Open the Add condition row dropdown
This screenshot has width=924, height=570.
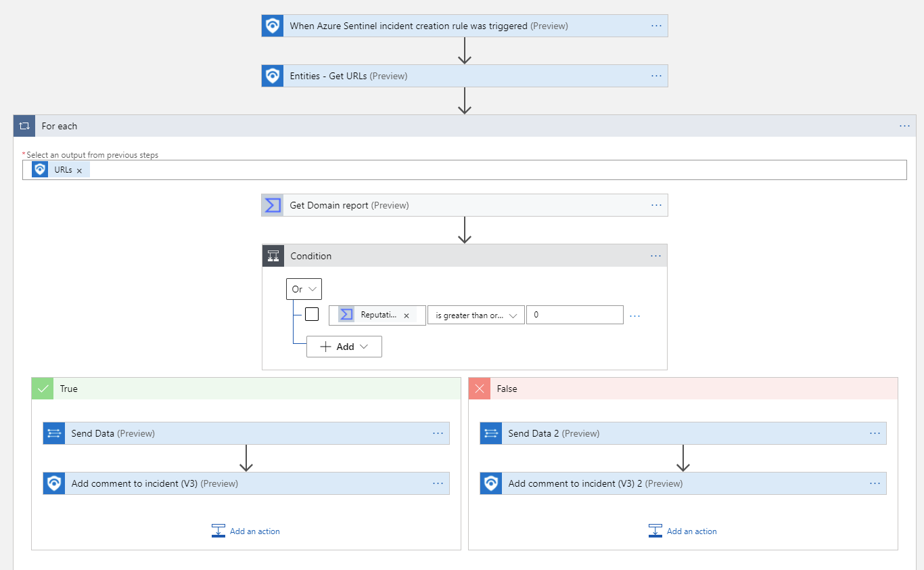(x=344, y=347)
